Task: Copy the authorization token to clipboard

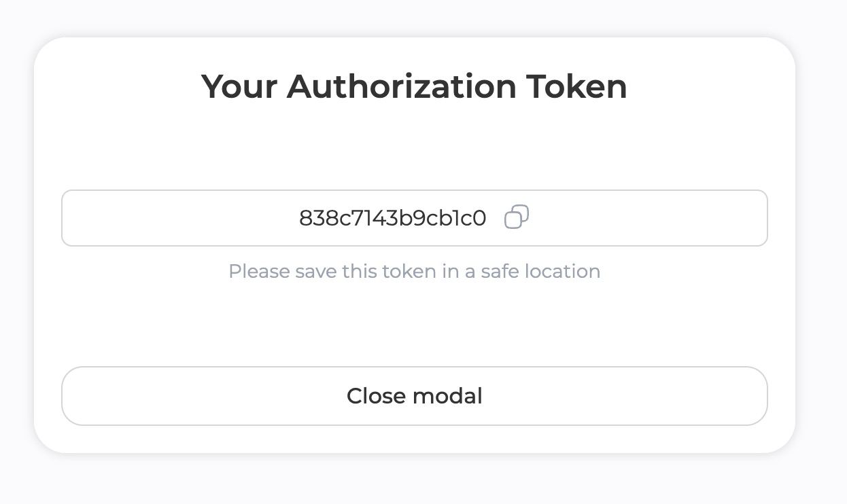Action: coord(516,217)
